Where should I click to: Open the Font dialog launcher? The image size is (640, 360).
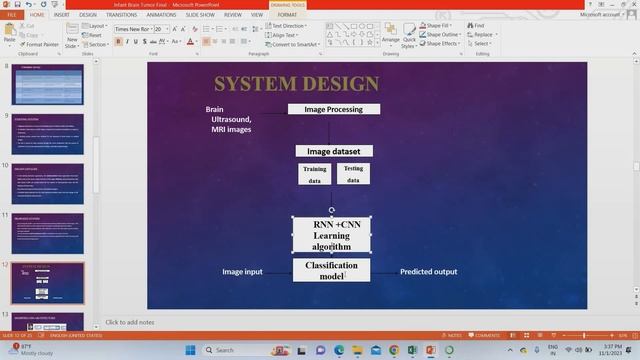tap(198, 54)
